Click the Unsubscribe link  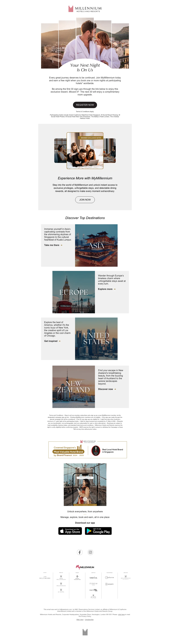89,620
